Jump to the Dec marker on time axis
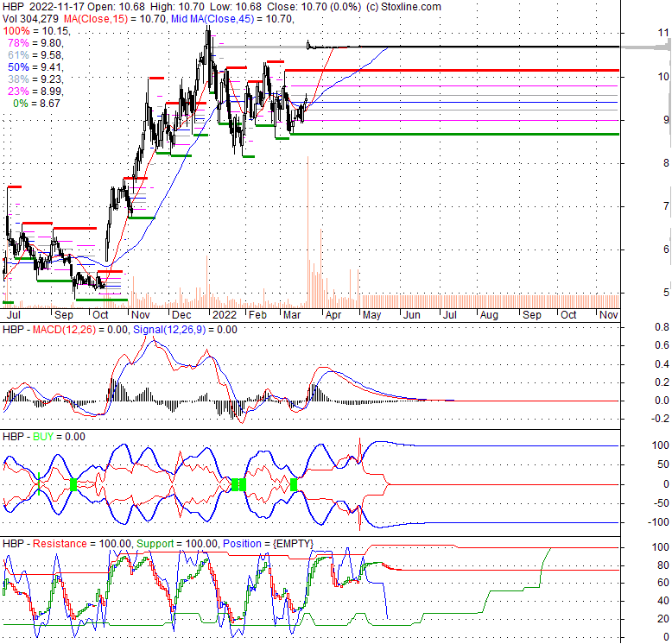 (x=182, y=316)
